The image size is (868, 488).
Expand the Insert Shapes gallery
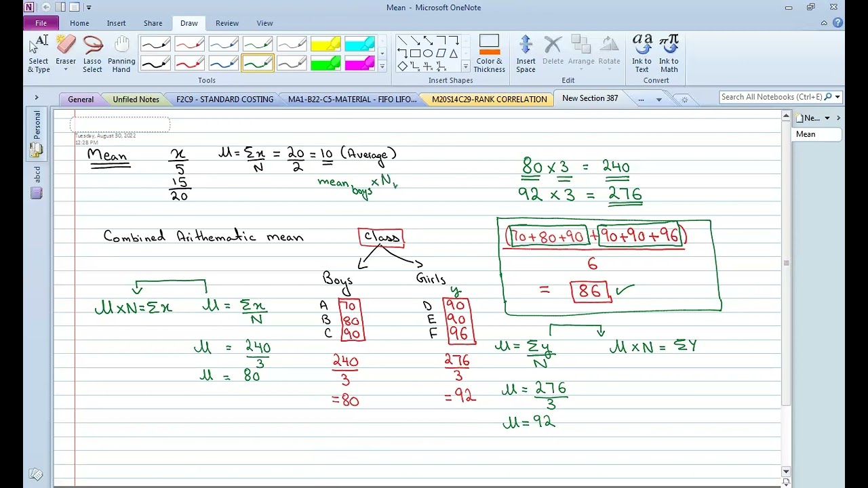(465, 66)
